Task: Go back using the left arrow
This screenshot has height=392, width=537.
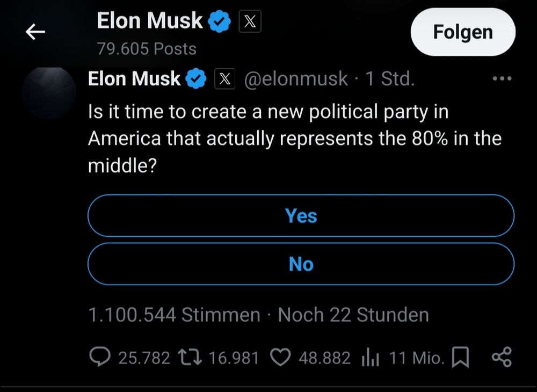Action: 35,32
